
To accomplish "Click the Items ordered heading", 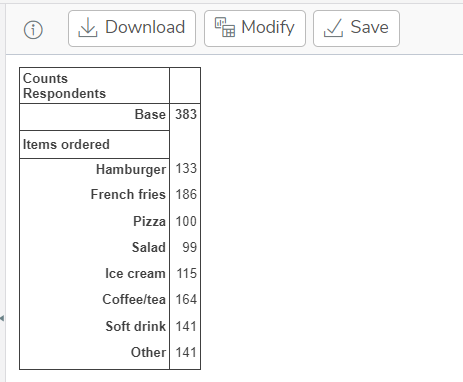I will 66,144.
